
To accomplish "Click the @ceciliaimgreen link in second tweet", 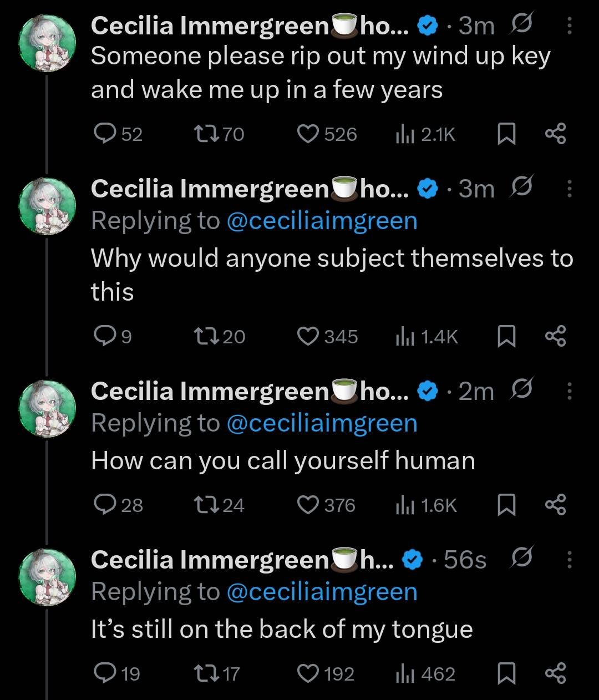I will (x=322, y=221).
